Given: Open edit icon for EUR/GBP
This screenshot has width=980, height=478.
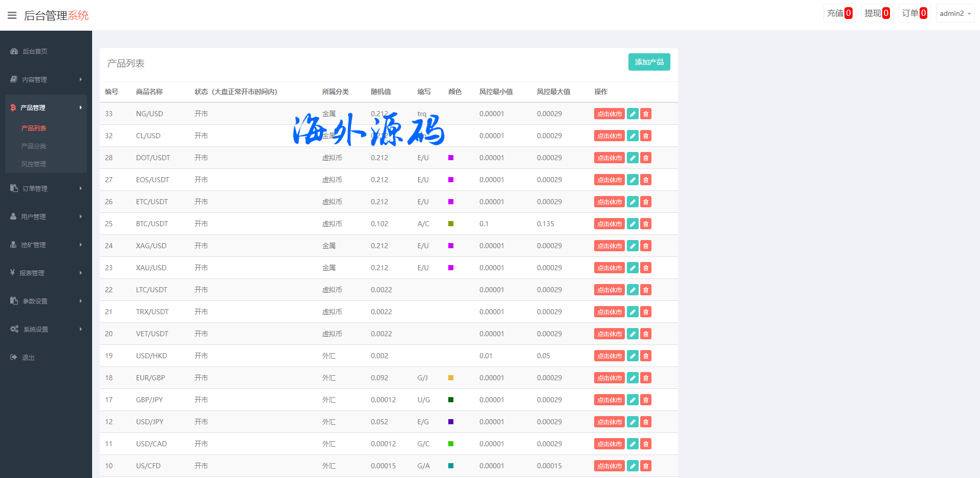Looking at the screenshot, I should pyautogui.click(x=633, y=378).
